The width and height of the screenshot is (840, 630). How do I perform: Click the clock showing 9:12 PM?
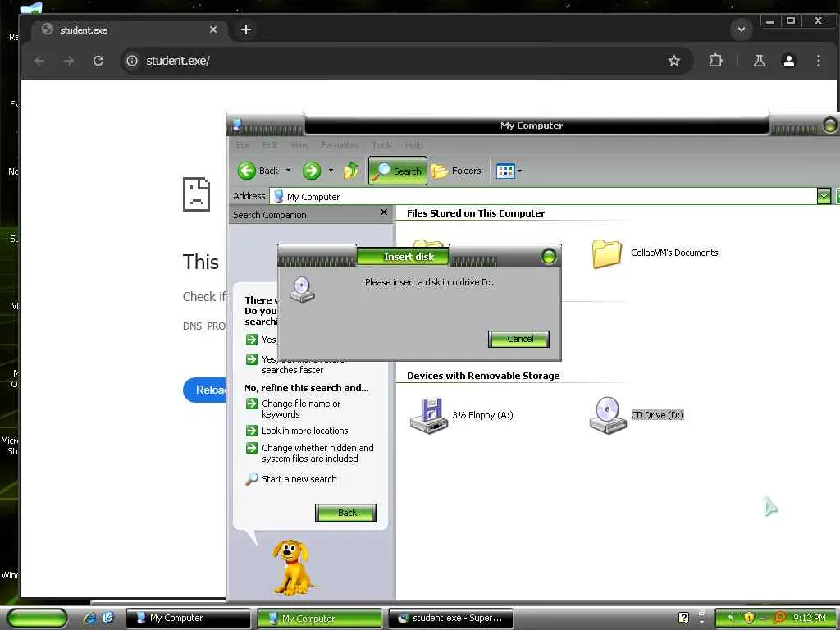[810, 618]
